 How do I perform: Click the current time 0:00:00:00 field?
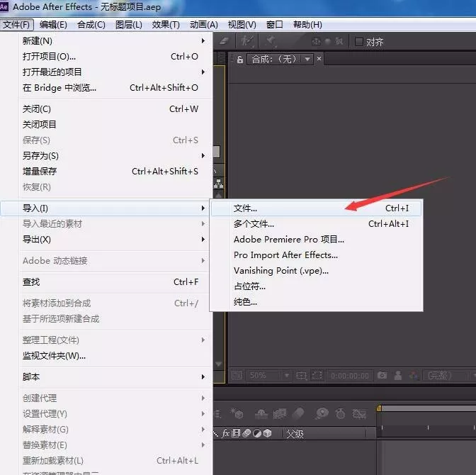[x=350, y=376]
